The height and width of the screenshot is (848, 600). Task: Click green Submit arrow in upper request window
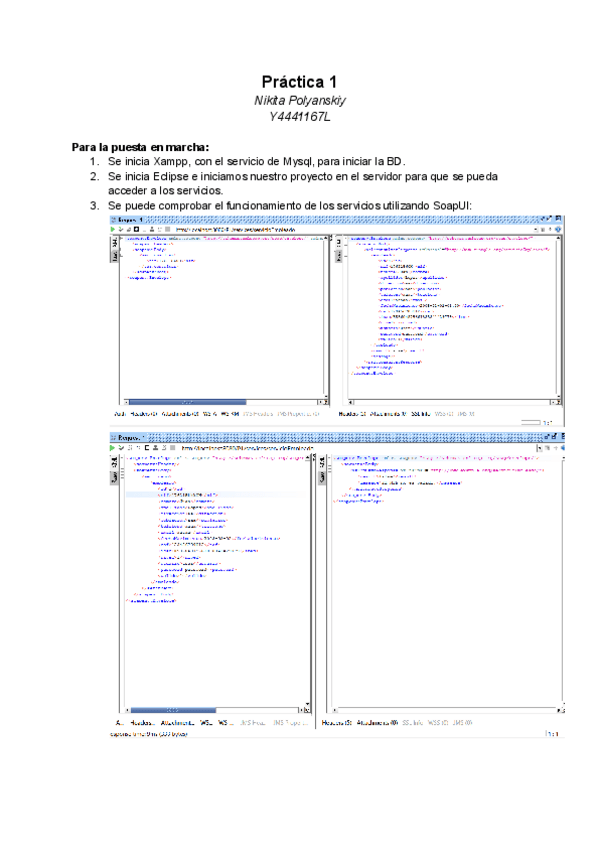[x=113, y=229]
